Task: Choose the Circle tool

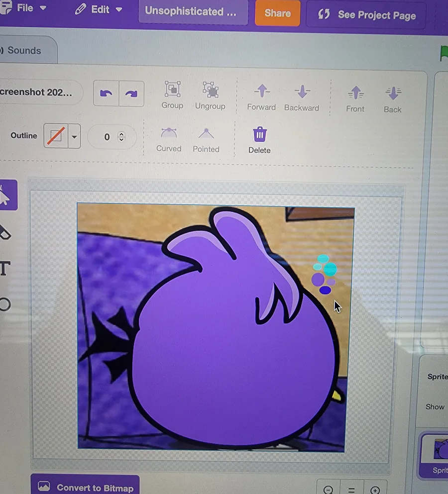Action: [5, 304]
